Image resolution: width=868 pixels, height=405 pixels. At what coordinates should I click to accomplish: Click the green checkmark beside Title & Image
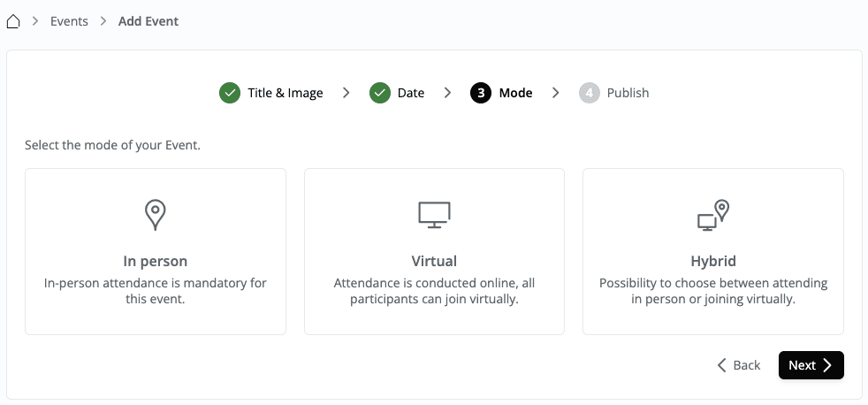click(x=230, y=93)
